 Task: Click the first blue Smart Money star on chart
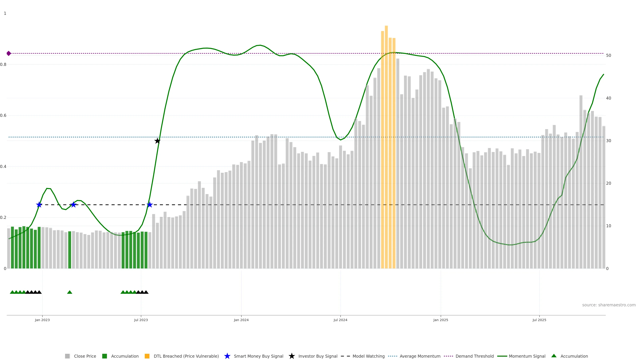pos(39,205)
